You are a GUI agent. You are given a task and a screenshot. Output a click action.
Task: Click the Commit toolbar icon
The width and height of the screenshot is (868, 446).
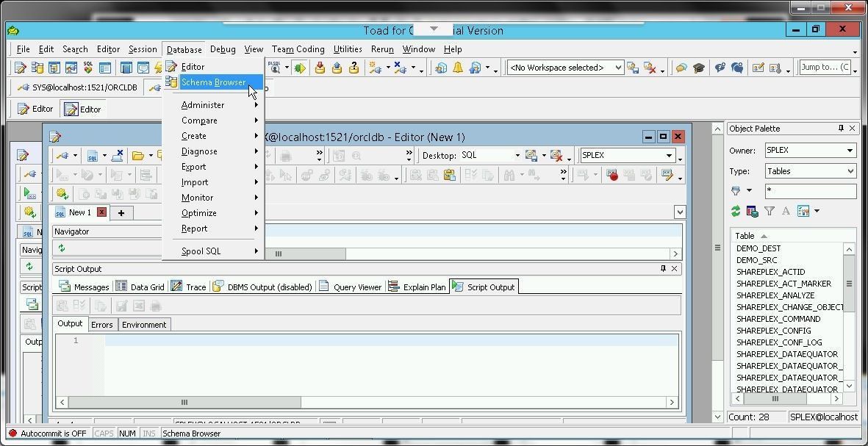[320, 68]
